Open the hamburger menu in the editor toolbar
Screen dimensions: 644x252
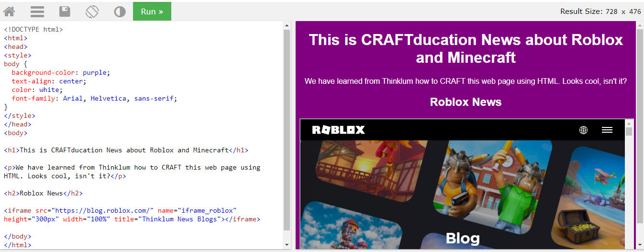(37, 11)
